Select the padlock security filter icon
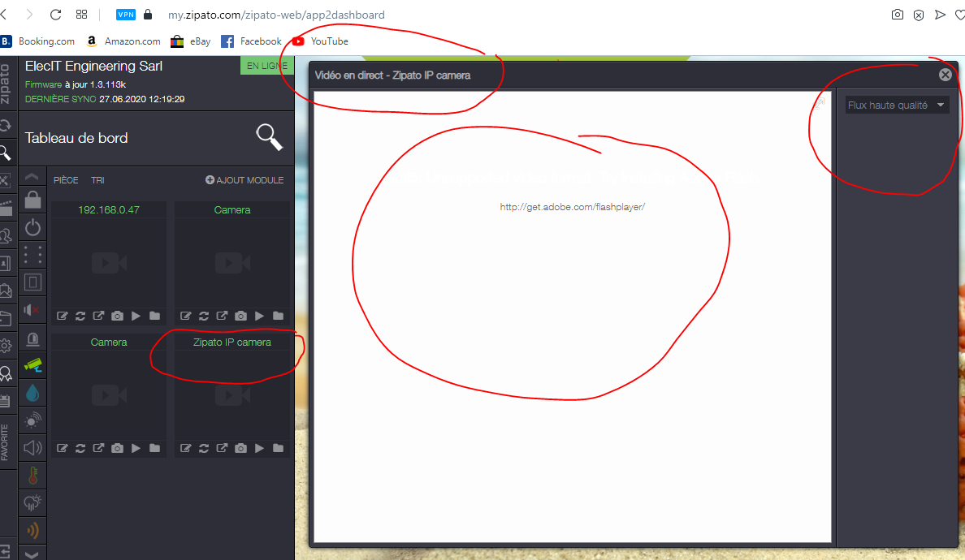This screenshot has width=965, height=560. [32, 200]
